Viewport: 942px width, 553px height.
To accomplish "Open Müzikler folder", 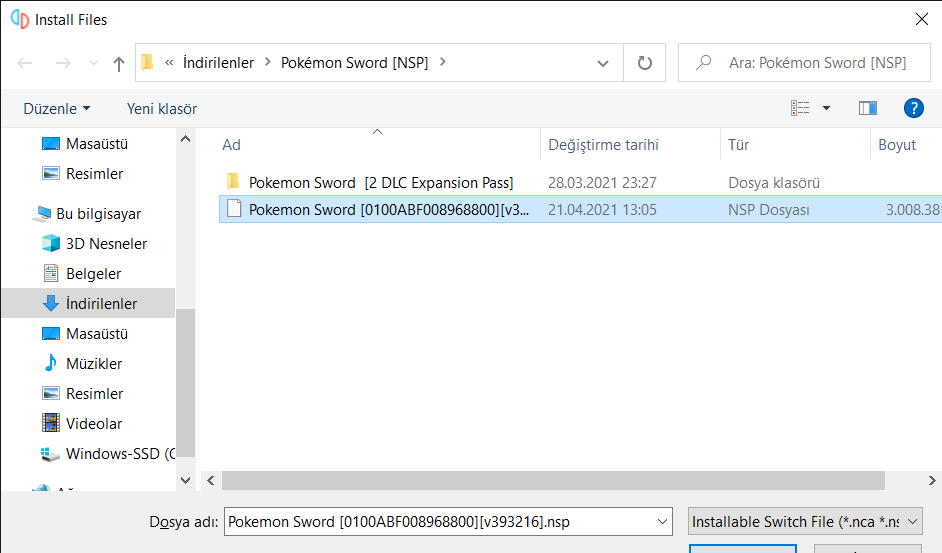I will tap(94, 364).
